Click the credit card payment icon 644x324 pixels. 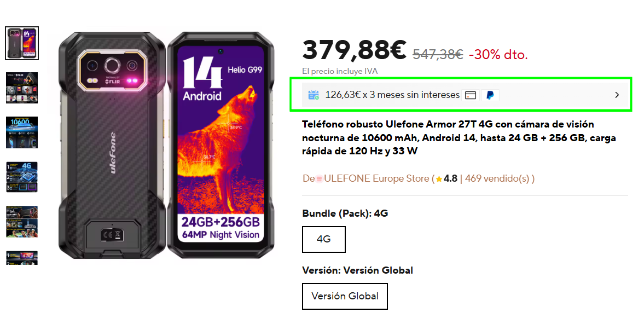tap(471, 95)
